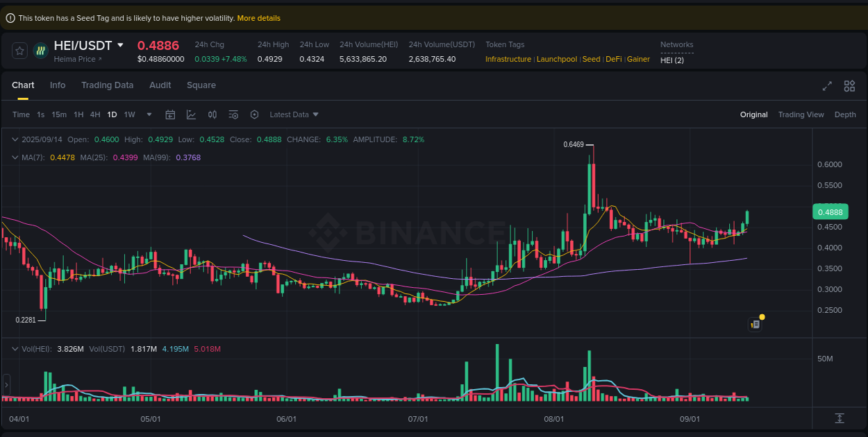Open the Launchpool token tag link

557,59
